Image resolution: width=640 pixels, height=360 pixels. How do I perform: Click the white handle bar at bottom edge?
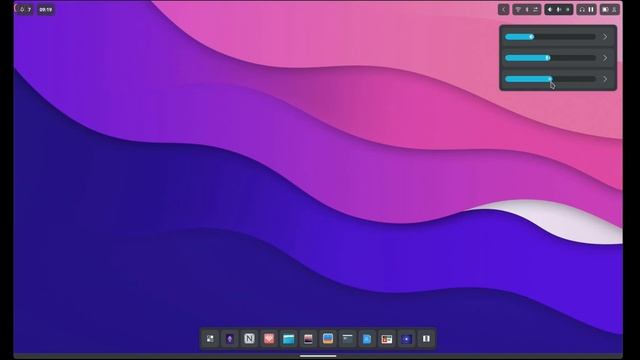(318, 356)
